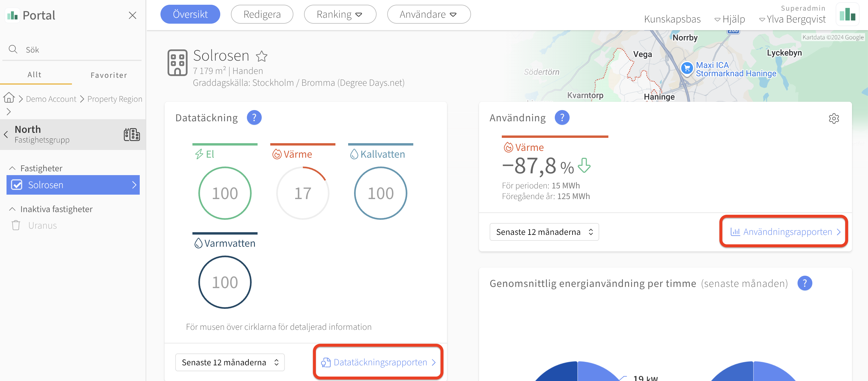Viewport: 868px width, 381px height.
Task: Open the Redigera tab
Action: click(x=262, y=14)
